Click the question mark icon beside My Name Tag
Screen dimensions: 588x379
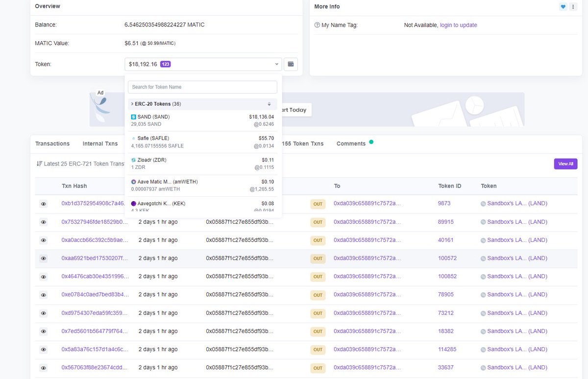[317, 25]
